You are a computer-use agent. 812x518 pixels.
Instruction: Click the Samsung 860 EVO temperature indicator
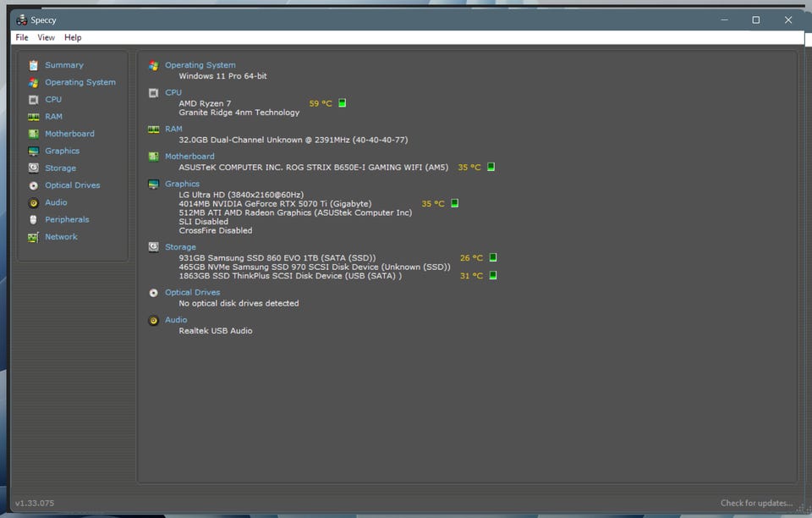(493, 257)
